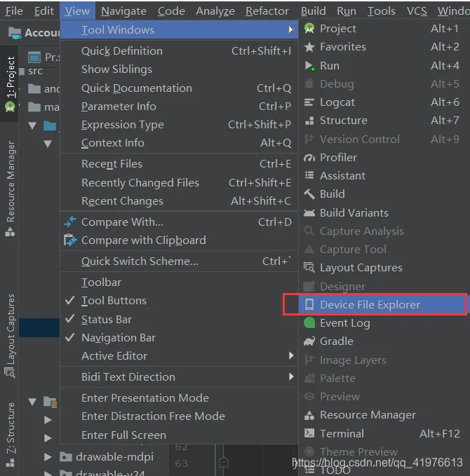Click the green Event Log icon
Image resolution: width=470 pixels, height=476 pixels.
pyautogui.click(x=309, y=323)
